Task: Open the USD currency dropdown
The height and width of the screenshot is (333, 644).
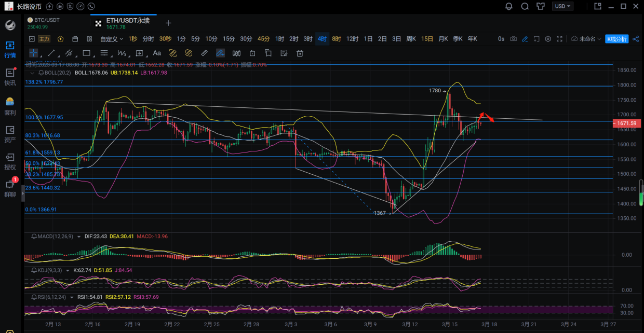Action: pos(563,6)
